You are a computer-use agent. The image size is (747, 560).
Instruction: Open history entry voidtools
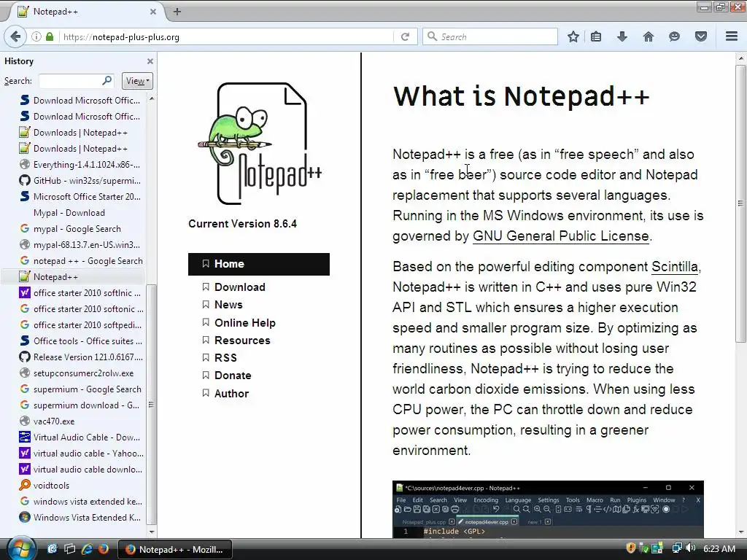point(44,485)
